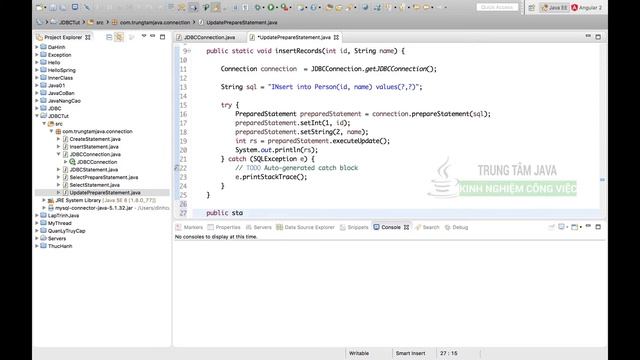
Task: Collapse the JDBCTut project
Action: pyautogui.click(x=37, y=116)
